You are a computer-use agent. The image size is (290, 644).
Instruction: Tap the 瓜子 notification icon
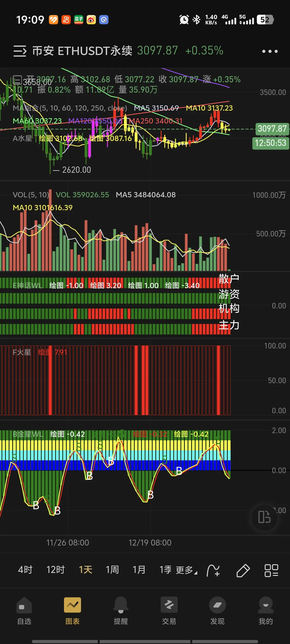coord(78,20)
